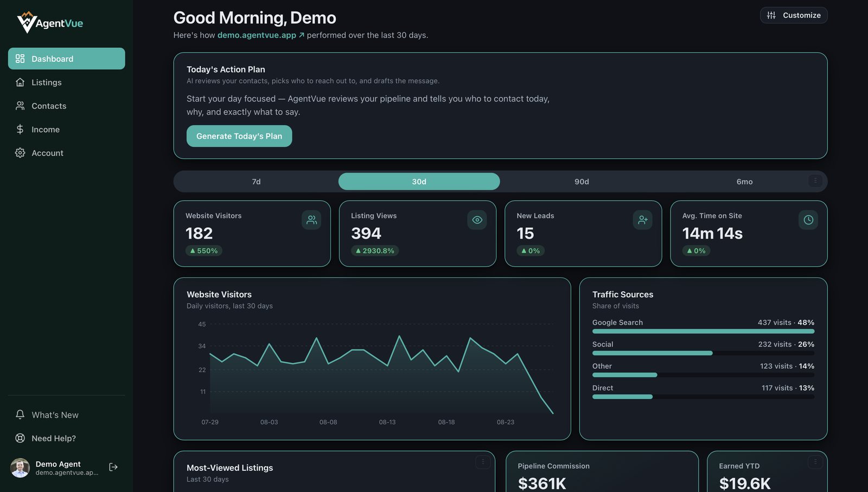The image size is (868, 492).
Task: Click the Today's Action Plan heading
Action: (226, 69)
